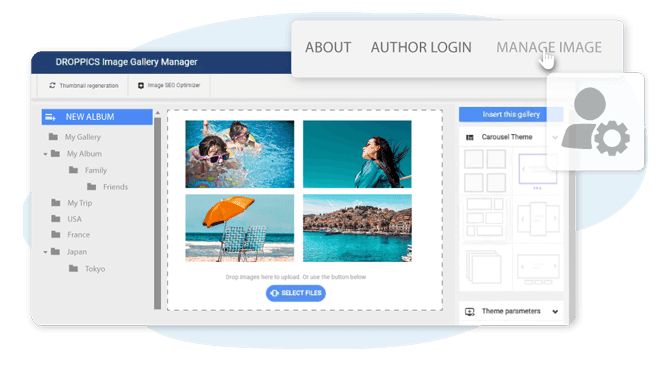Select the kids swimming pool photo
Viewport: 666px width, 367px height.
tap(240, 154)
